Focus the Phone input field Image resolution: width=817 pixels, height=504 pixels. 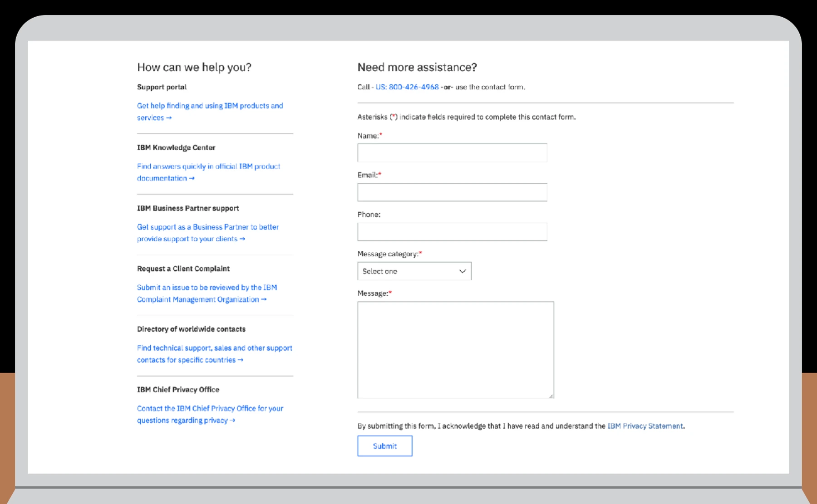tap(452, 232)
